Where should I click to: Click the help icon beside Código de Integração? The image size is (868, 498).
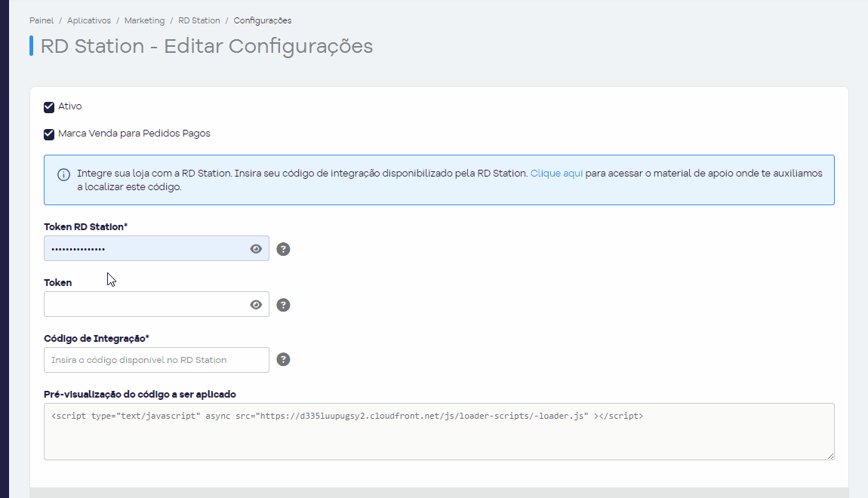(x=284, y=360)
